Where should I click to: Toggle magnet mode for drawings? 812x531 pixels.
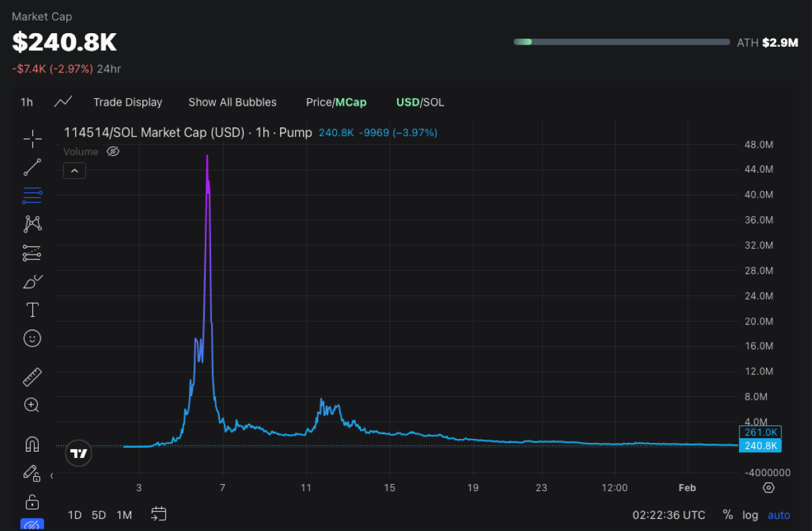32,444
